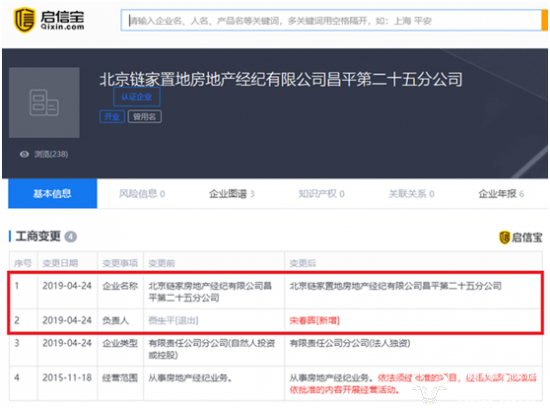Click the company name title heading

[x=281, y=79]
